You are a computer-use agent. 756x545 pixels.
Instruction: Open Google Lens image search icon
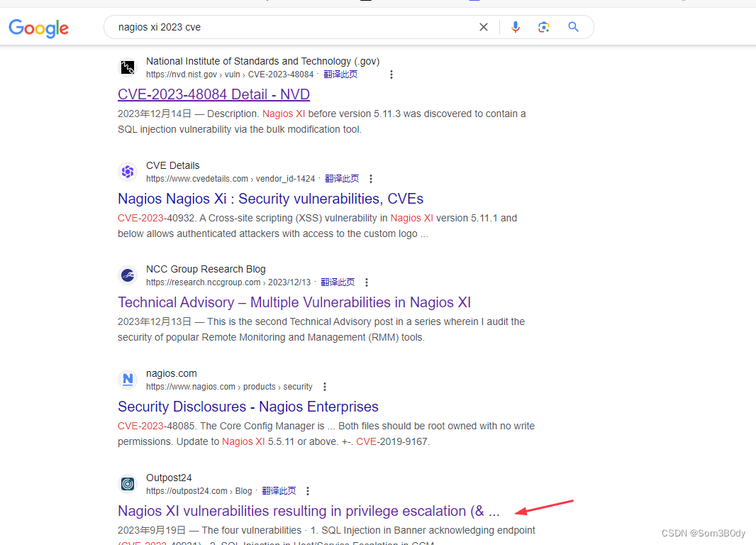(x=544, y=27)
